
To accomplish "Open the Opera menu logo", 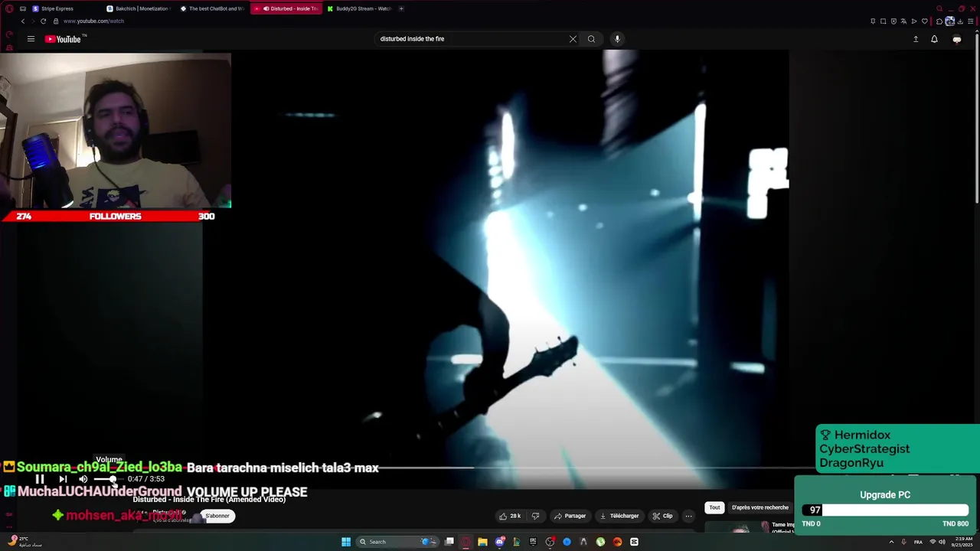I will point(9,8).
